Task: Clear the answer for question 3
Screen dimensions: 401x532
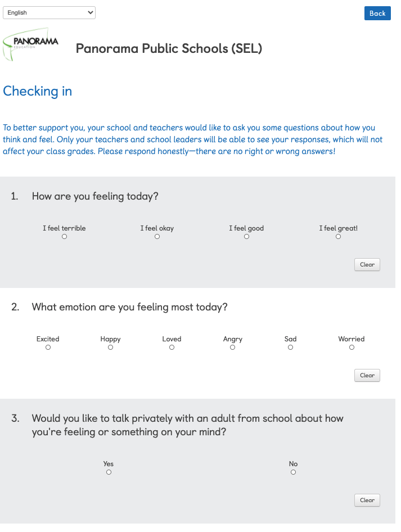Action: coord(367,500)
